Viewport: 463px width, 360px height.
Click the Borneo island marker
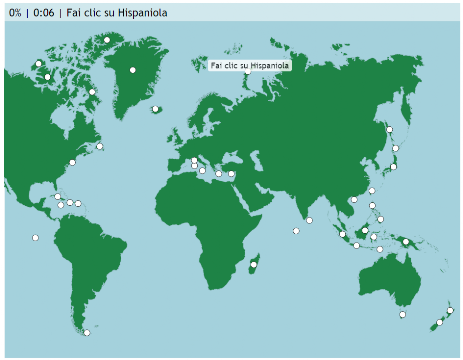pyautogui.click(x=365, y=230)
